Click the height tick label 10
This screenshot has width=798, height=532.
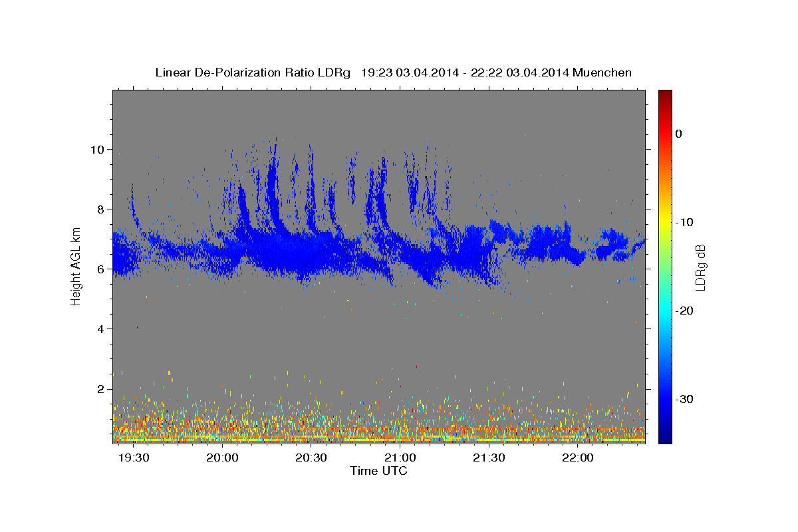[x=98, y=149]
